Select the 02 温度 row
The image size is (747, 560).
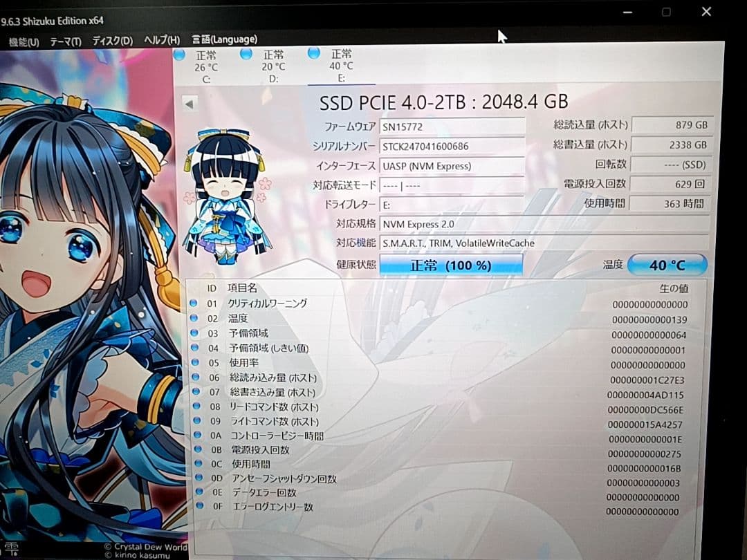[x=439, y=319]
